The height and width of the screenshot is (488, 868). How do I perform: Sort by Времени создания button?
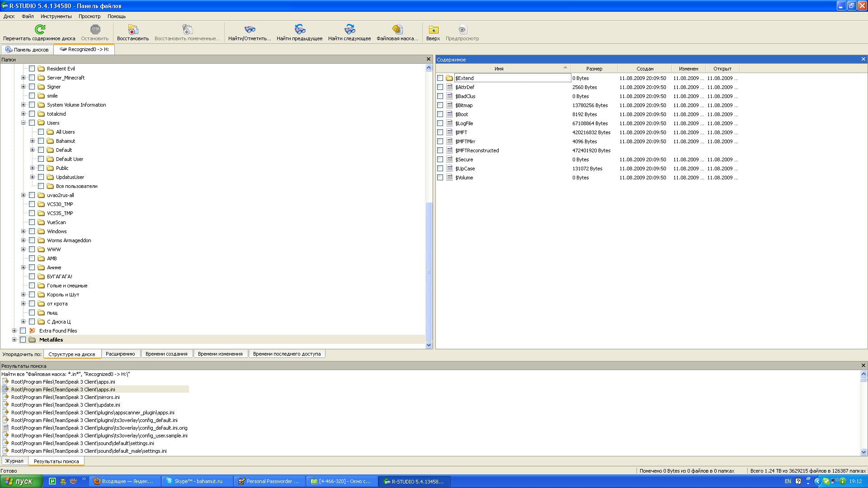pyautogui.click(x=166, y=354)
